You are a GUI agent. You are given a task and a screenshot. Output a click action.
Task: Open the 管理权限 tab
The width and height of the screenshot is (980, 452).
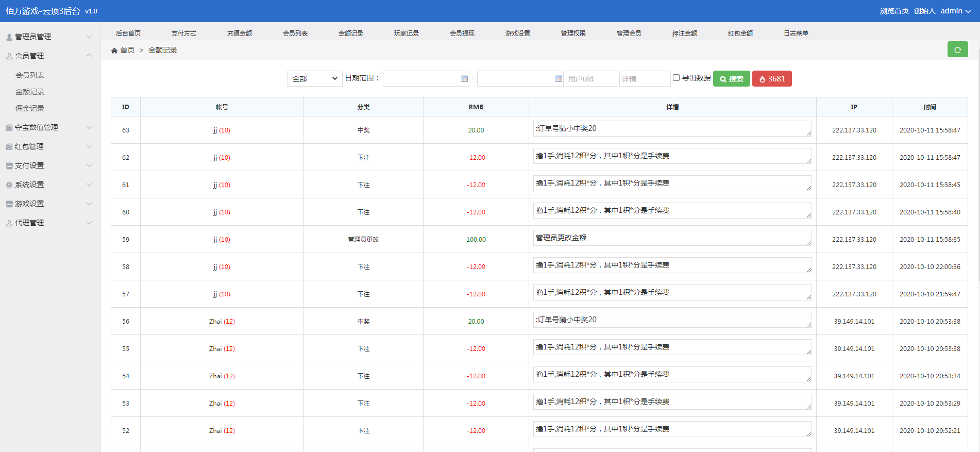[573, 34]
